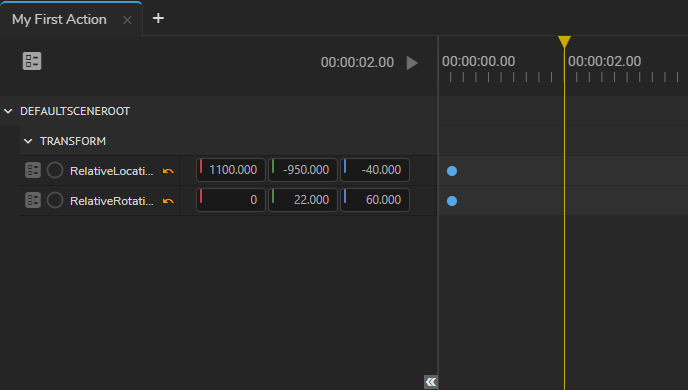Screen dimensions: 688x390
Task: Reset RelativeLocation with the orange arrow
Action: click(168, 171)
